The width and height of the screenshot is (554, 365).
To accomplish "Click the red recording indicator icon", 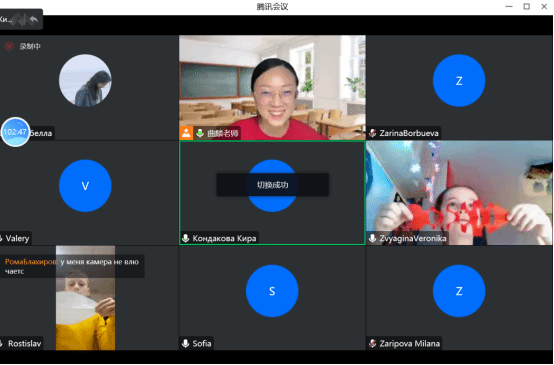I will tap(9, 46).
